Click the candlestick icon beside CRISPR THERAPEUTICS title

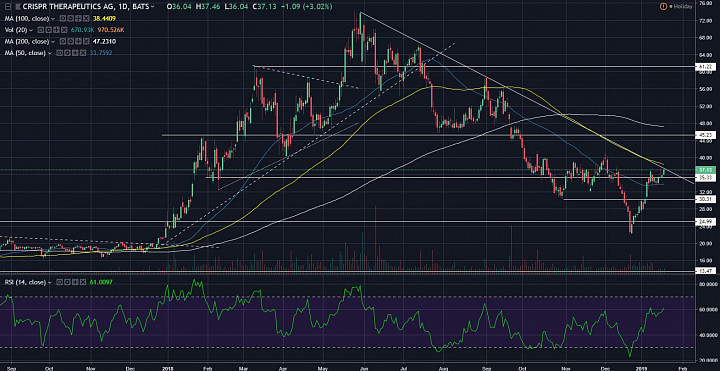pos(17,6)
